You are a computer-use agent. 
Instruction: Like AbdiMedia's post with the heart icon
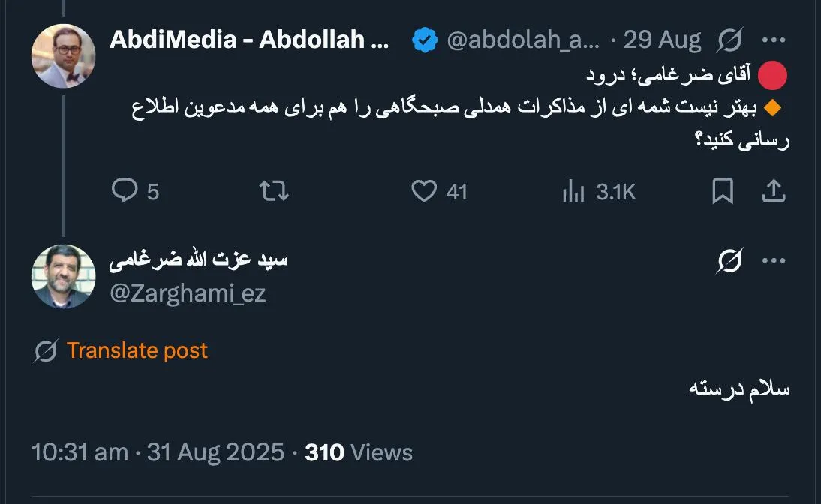(x=424, y=192)
